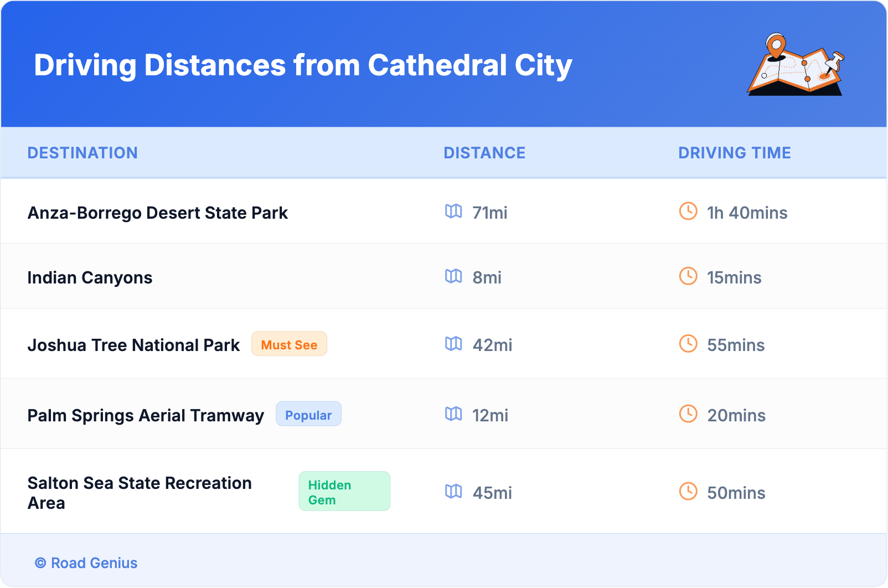This screenshot has width=888, height=588.
Task: Click the clock icon beside 50mins
Action: 688,492
